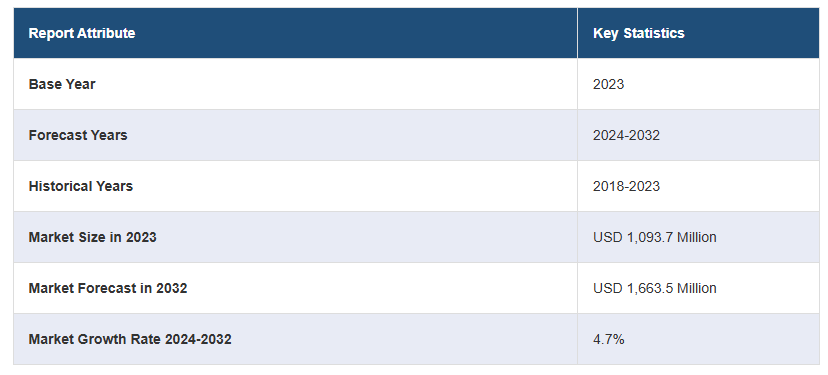Click the 2023 base year value

point(608,84)
